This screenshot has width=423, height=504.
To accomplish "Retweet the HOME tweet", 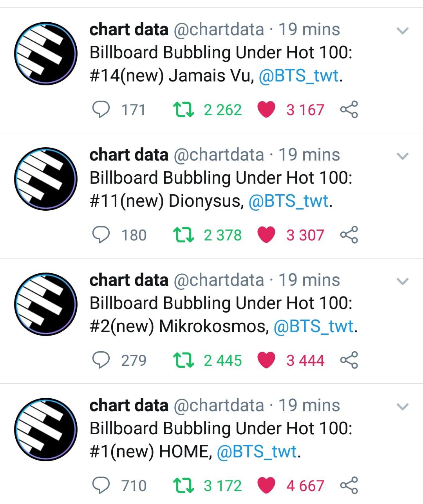I will (x=183, y=486).
